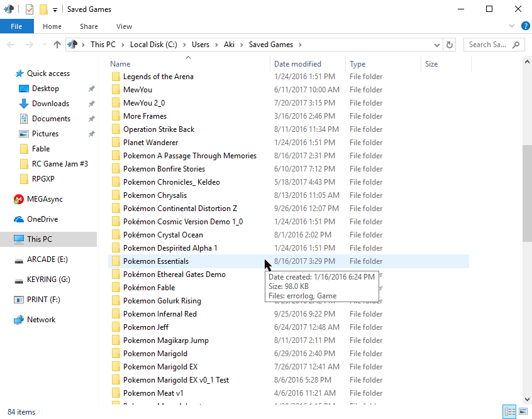Click the Search Saved Games input field

point(488,45)
